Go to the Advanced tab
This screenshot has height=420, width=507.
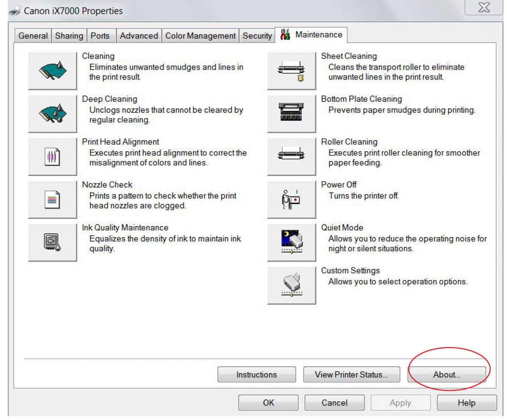coord(139,36)
